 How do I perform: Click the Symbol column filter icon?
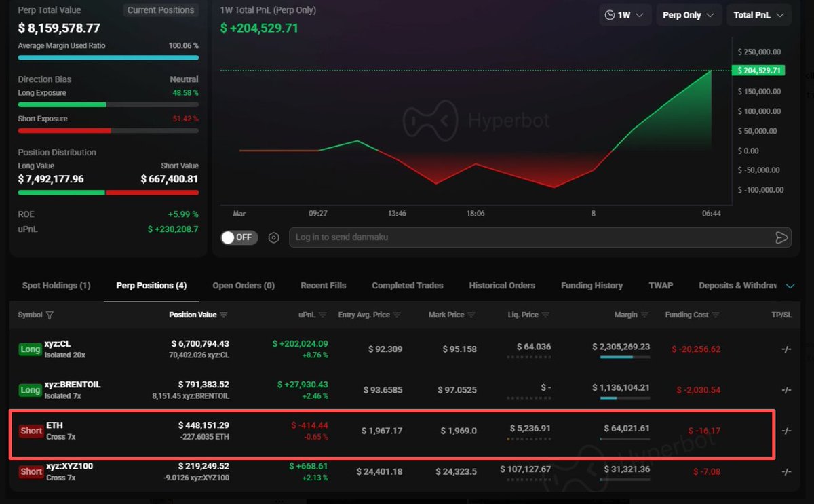point(50,315)
